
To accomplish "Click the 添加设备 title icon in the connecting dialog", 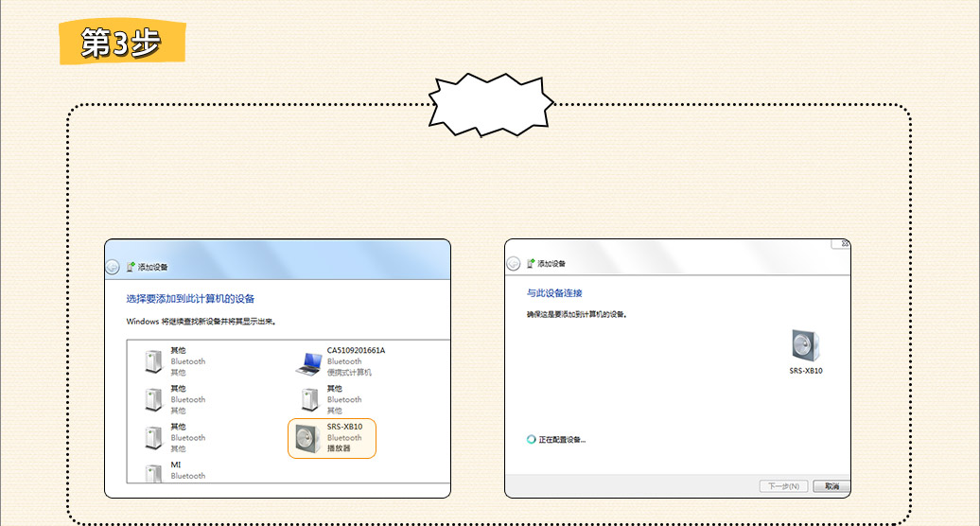I will (x=531, y=263).
